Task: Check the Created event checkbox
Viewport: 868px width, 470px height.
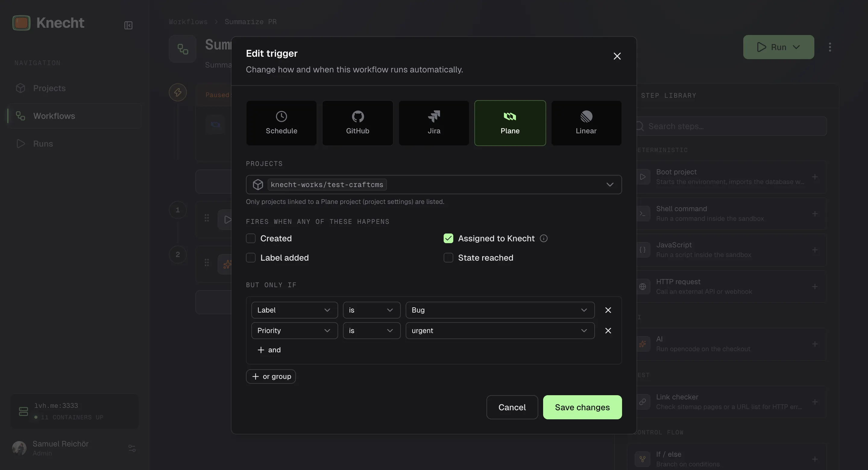Action: (251, 238)
